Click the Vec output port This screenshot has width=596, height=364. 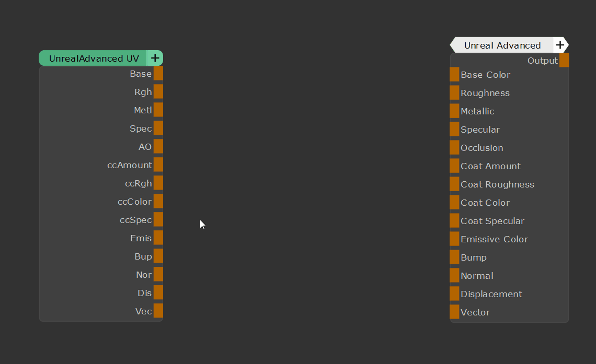click(x=158, y=311)
